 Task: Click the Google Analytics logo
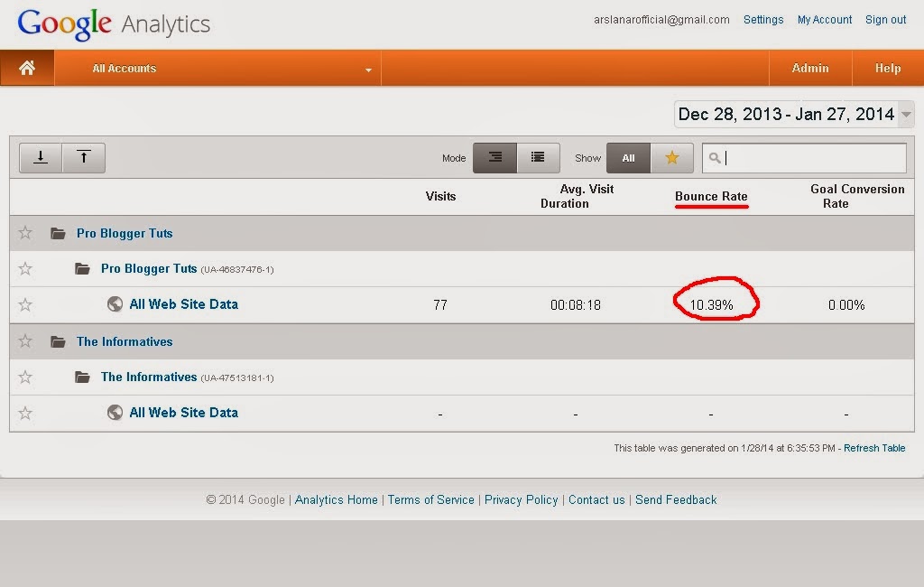(114, 24)
